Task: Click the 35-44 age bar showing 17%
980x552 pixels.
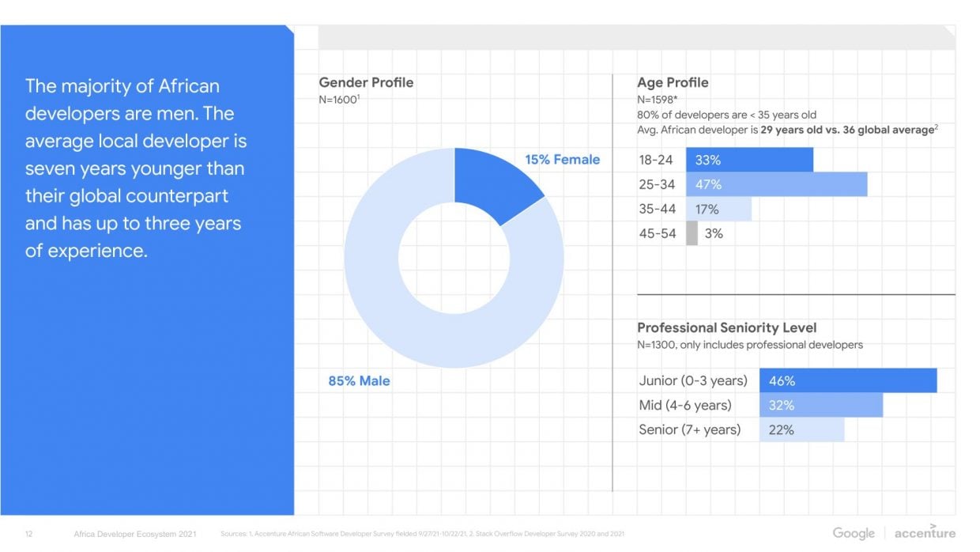Action: click(718, 209)
